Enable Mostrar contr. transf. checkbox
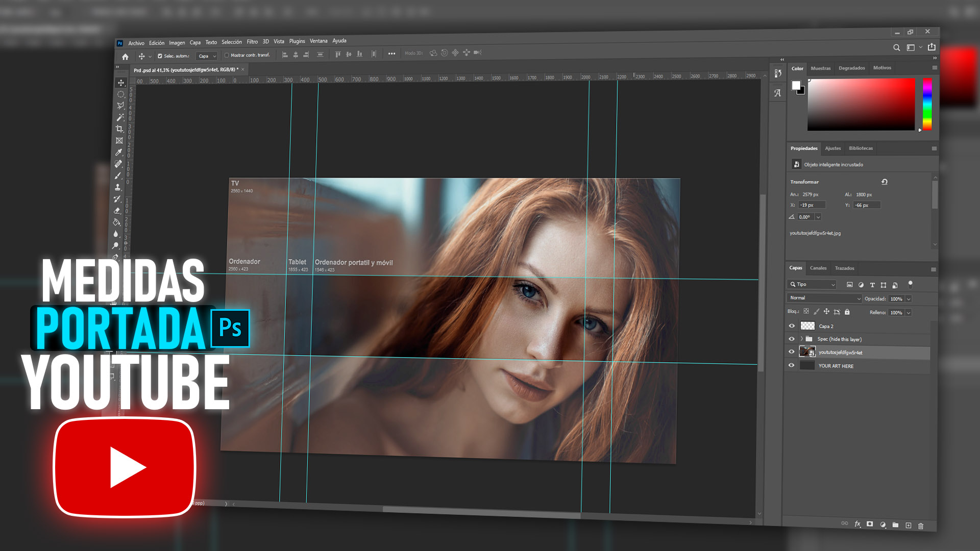 (227, 56)
